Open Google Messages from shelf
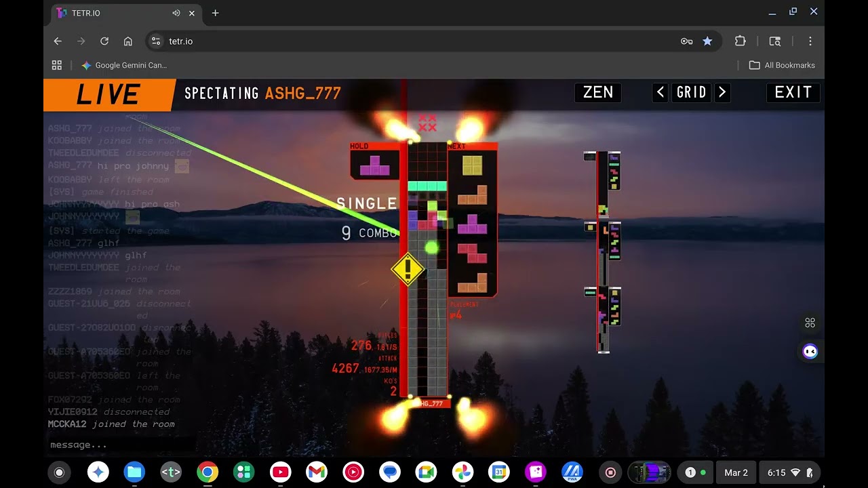 point(389,472)
